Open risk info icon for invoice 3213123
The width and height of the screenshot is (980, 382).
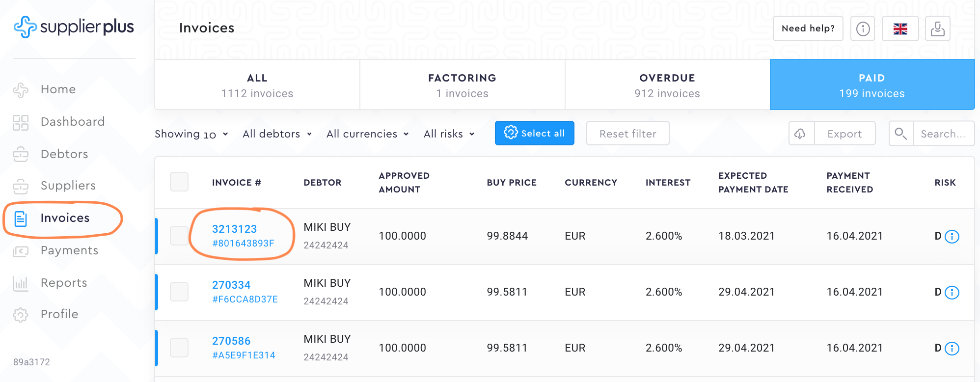952,237
